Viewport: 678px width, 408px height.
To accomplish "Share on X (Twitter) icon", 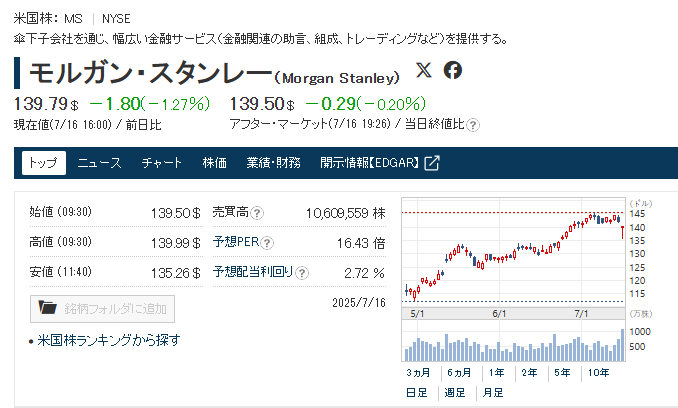I will (x=424, y=70).
